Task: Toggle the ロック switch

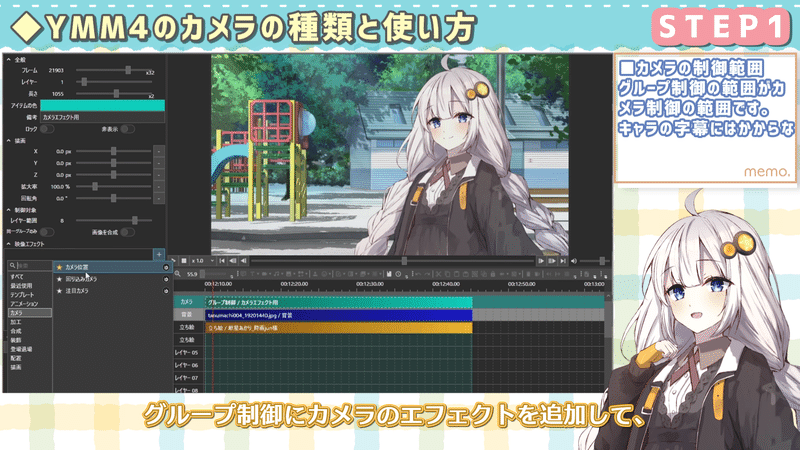Action: (47, 129)
